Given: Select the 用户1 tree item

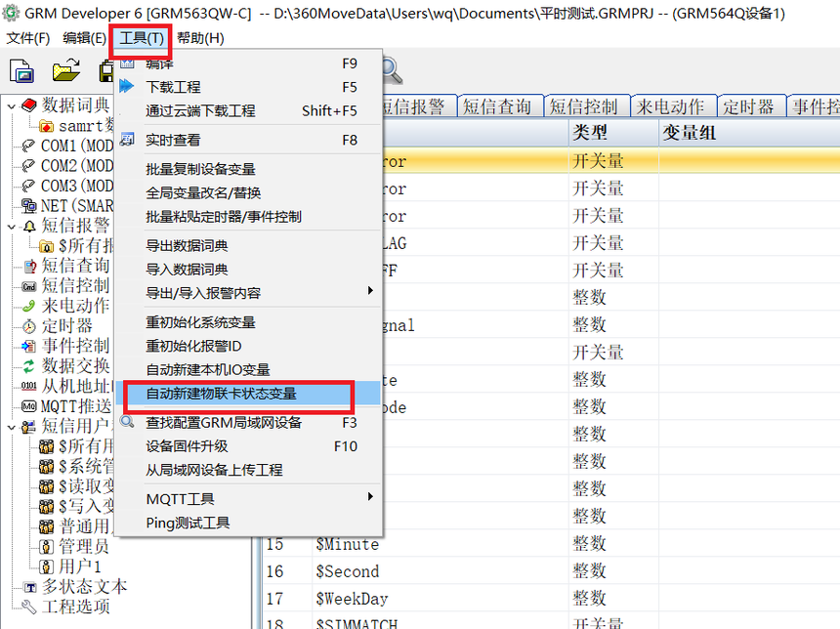Looking at the screenshot, I should 79,566.
